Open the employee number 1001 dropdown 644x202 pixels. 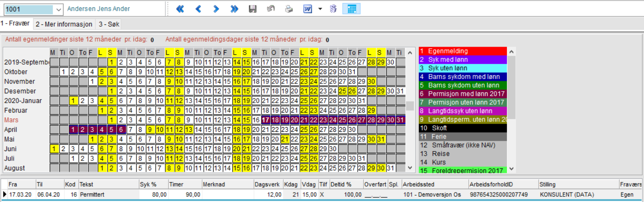click(59, 9)
